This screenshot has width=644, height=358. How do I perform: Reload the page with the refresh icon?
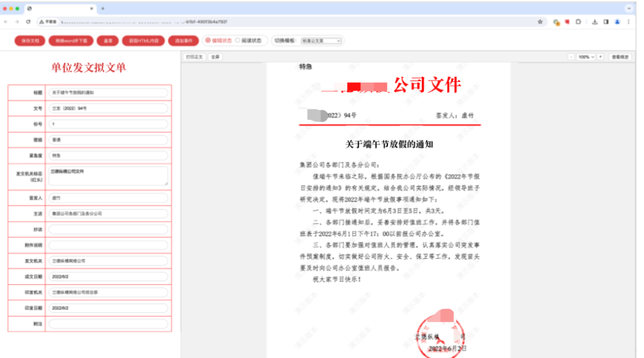pyautogui.click(x=28, y=22)
